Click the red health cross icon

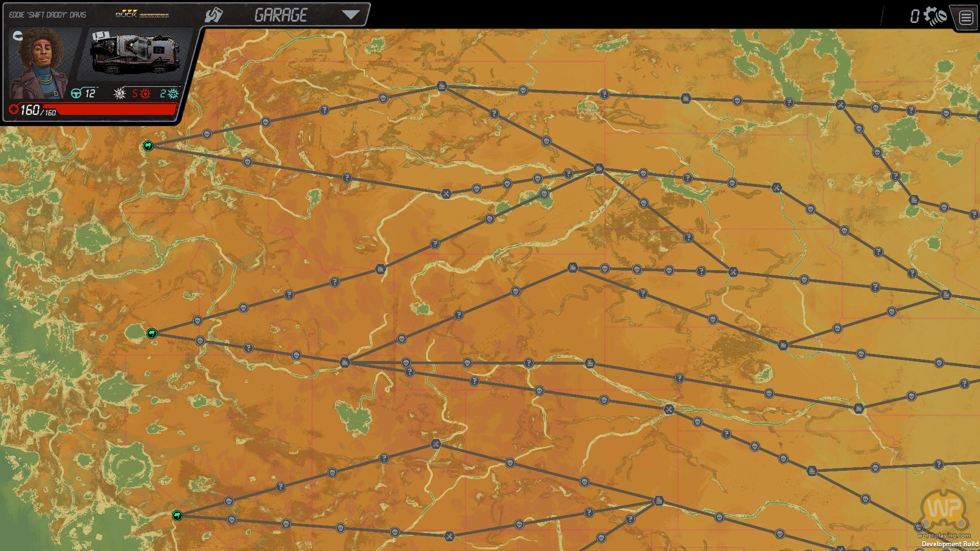14,109
